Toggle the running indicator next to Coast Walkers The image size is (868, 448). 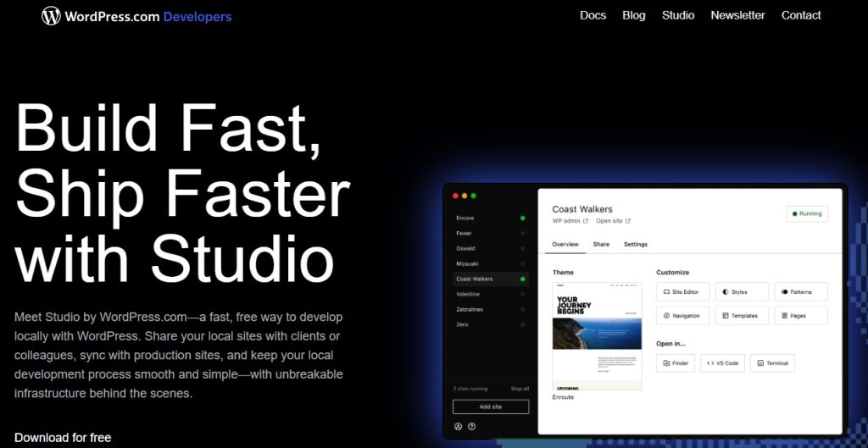click(x=522, y=279)
